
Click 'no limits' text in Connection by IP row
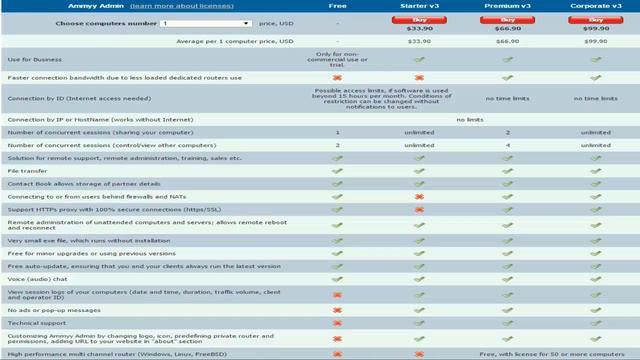(470, 120)
